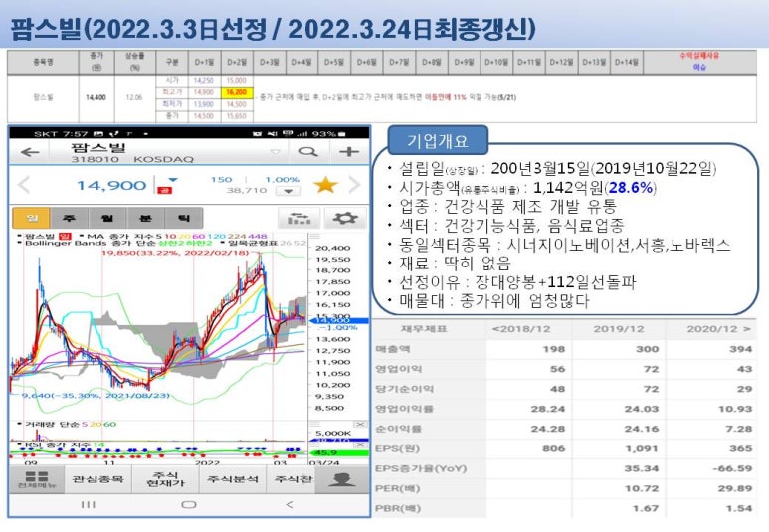This screenshot has height=532, width=769.
Task: Tap the RSI 종가 지수 legend label
Action: pos(62,445)
